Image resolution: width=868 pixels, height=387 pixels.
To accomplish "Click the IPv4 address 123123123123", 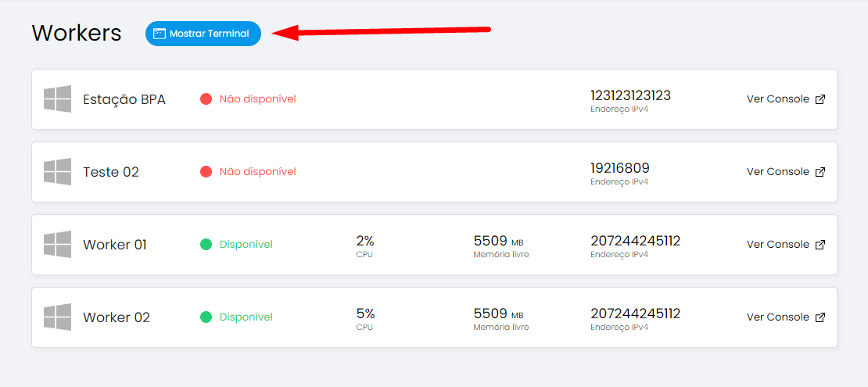I will pyautogui.click(x=630, y=96).
